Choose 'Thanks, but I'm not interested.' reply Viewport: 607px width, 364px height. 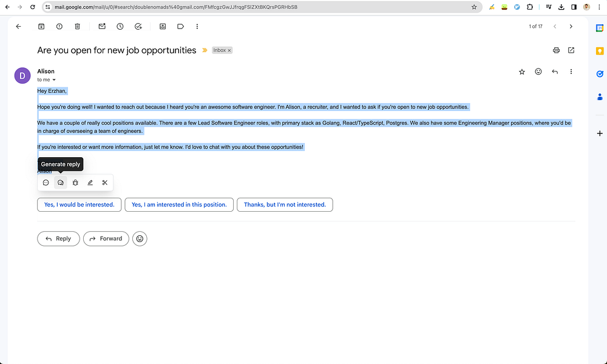pos(285,204)
